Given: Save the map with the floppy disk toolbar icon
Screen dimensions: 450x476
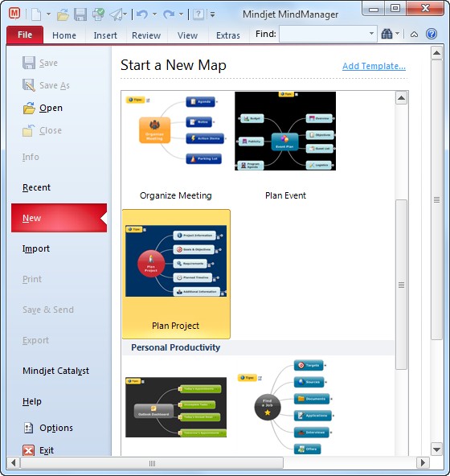Looking at the screenshot, I should pos(80,14).
